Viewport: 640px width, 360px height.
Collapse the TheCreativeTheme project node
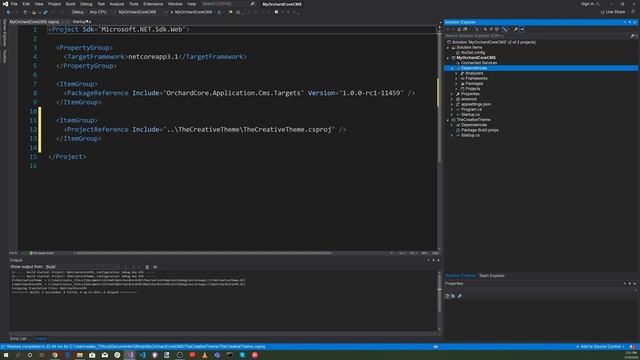point(448,120)
